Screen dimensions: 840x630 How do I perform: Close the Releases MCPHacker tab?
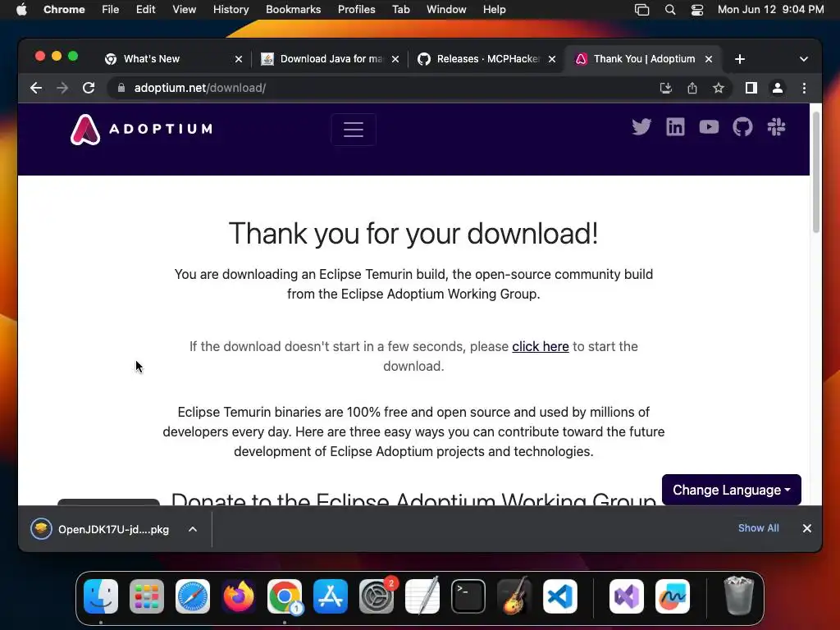click(x=552, y=59)
